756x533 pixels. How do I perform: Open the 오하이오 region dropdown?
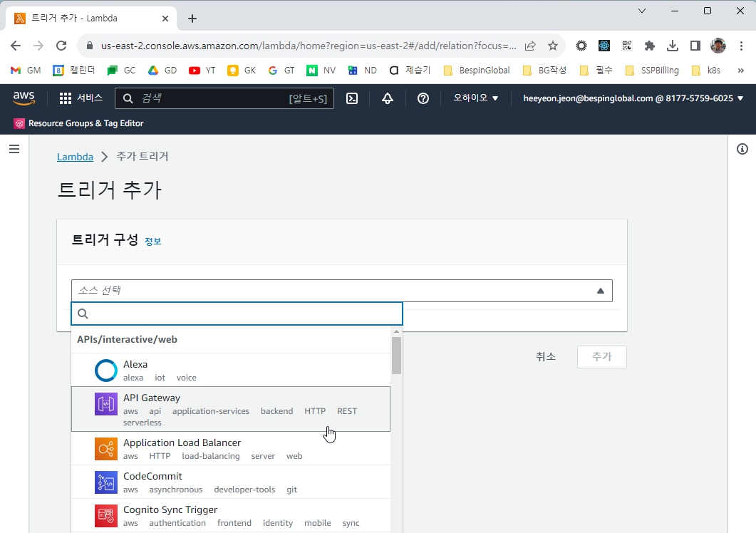(x=475, y=98)
